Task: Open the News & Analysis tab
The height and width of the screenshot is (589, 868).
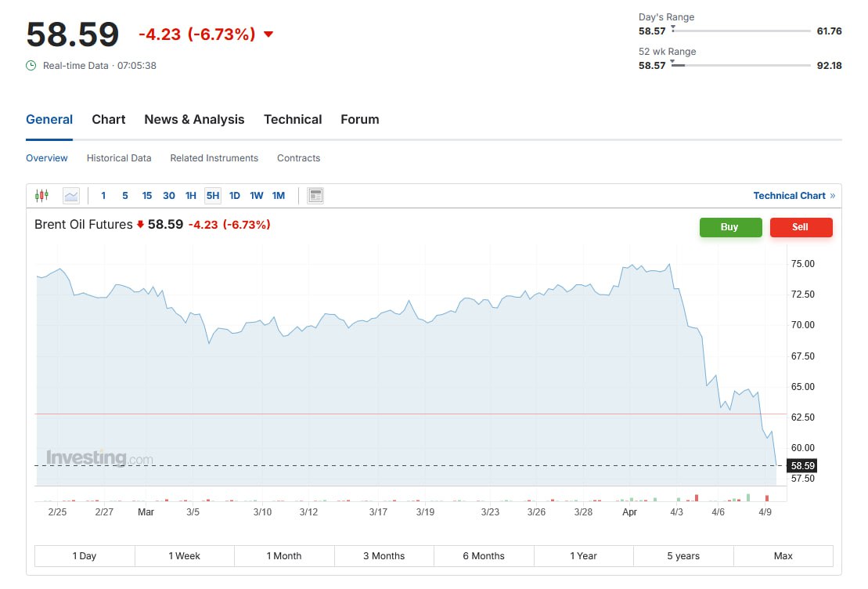Action: [x=194, y=119]
